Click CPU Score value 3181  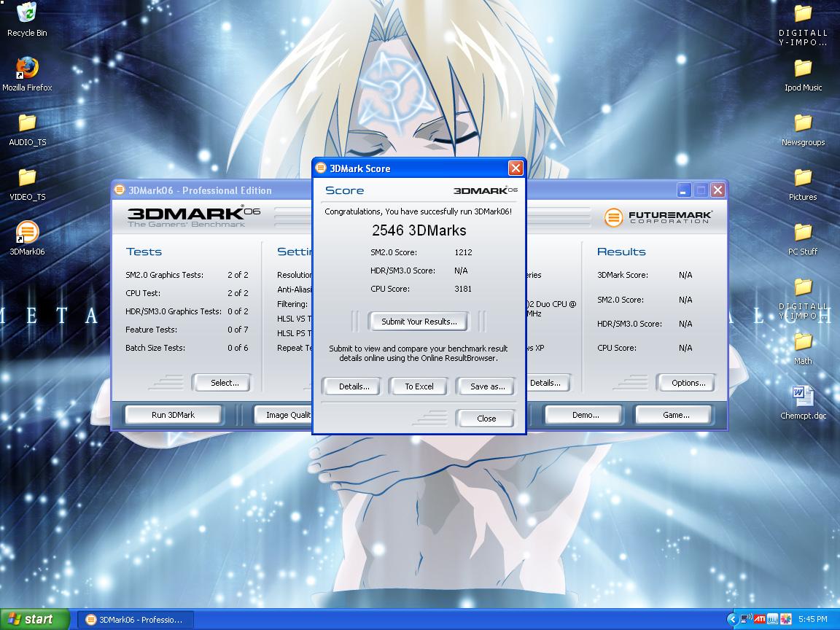463,289
